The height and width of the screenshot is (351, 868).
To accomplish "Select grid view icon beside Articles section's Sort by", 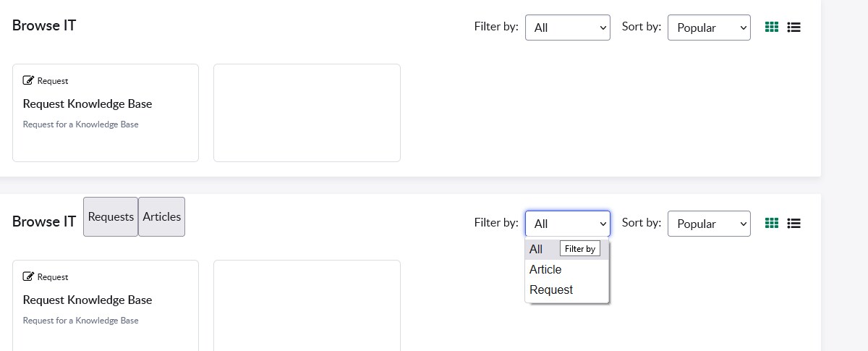I will pos(772,224).
